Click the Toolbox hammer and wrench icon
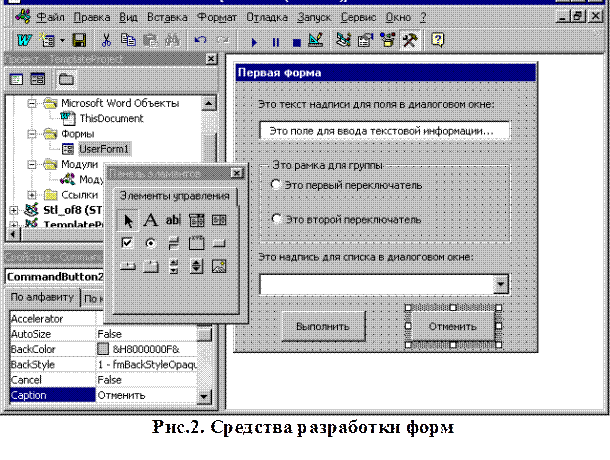This screenshot has height=460, width=610. (x=410, y=40)
